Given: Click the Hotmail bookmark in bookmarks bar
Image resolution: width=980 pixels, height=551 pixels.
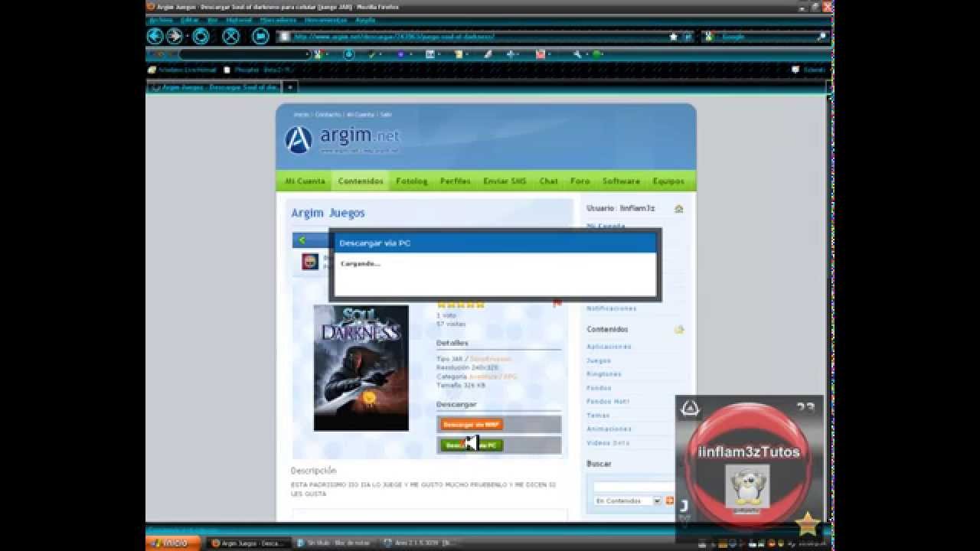Looking at the screenshot, I should coord(184,70).
